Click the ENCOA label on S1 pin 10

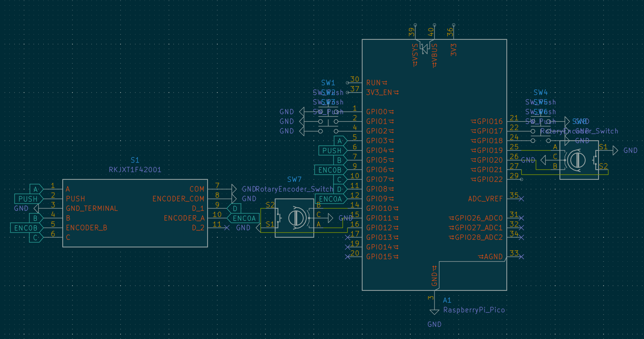pos(244,218)
